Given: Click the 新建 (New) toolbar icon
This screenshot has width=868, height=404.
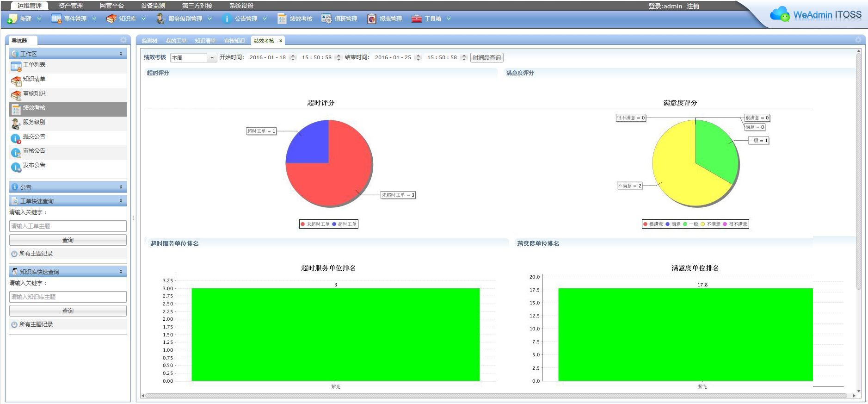Looking at the screenshot, I should [x=12, y=19].
